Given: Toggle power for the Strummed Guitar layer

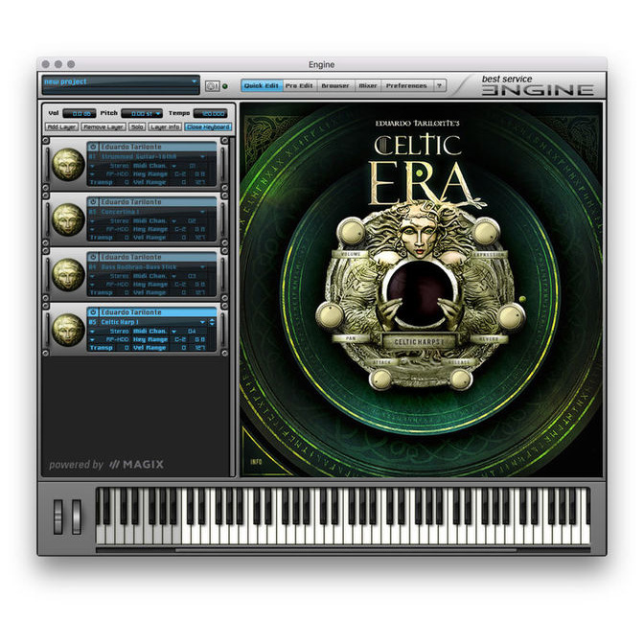Looking at the screenshot, I should (93, 147).
